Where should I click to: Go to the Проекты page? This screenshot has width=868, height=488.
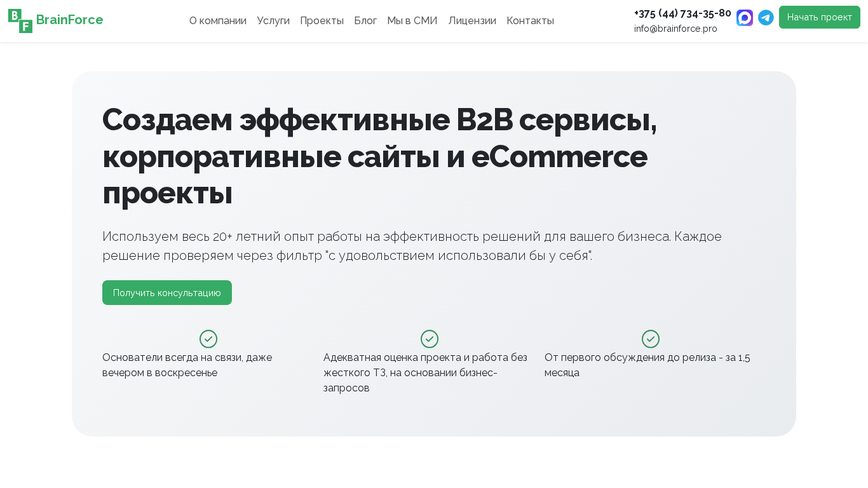point(322,21)
